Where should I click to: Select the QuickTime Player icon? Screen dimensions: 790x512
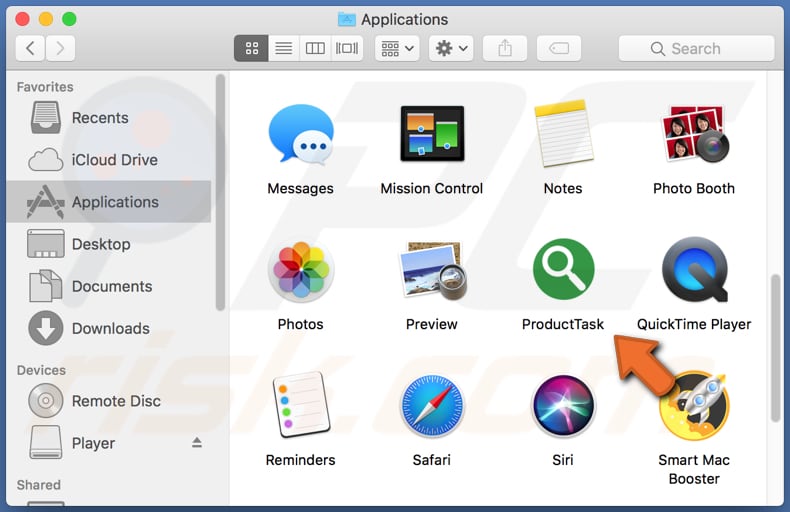(x=694, y=271)
